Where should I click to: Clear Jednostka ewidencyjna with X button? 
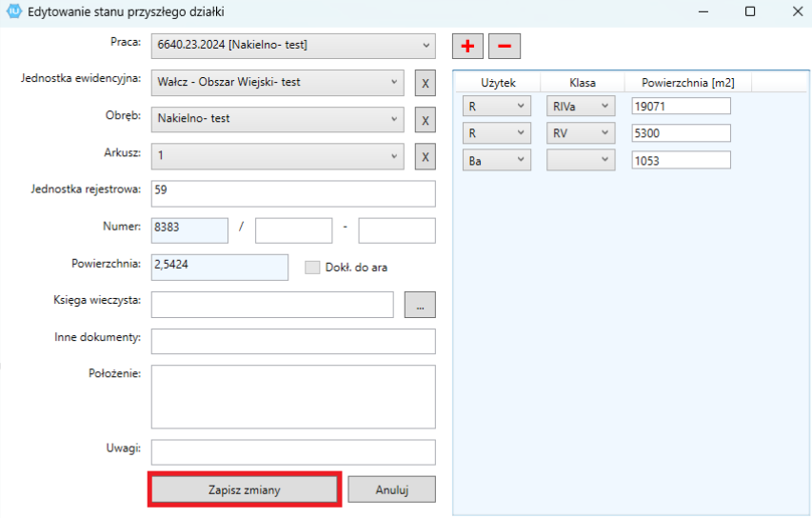(425, 84)
